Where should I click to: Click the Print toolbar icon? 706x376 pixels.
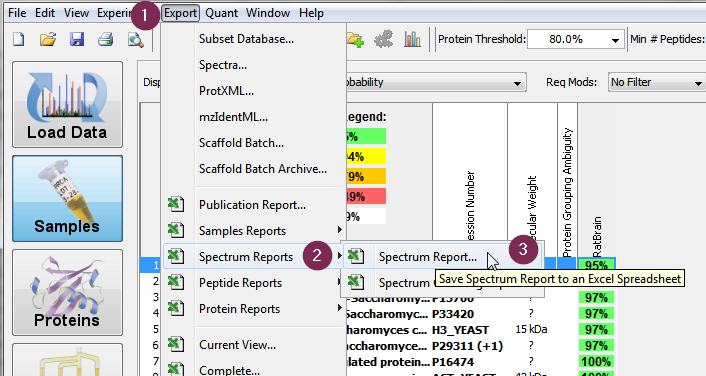pyautogui.click(x=106, y=40)
